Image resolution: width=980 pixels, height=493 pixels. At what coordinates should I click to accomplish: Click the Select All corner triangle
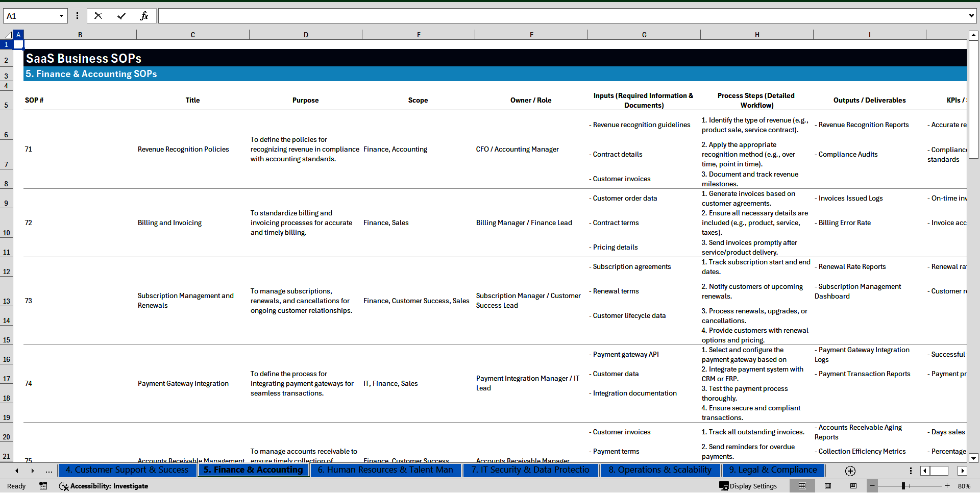8,35
